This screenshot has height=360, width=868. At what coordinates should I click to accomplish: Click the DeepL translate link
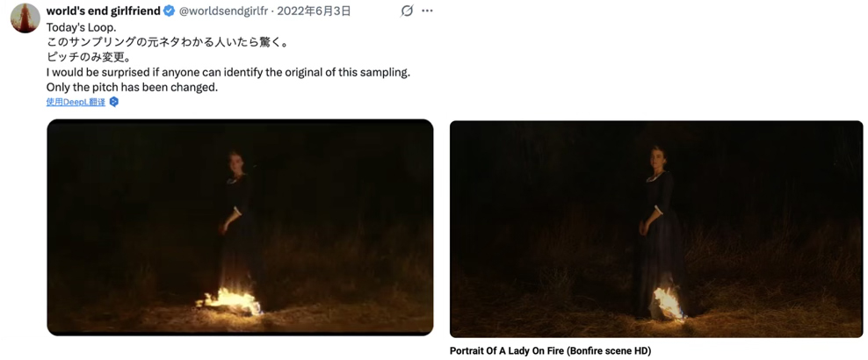pos(76,102)
